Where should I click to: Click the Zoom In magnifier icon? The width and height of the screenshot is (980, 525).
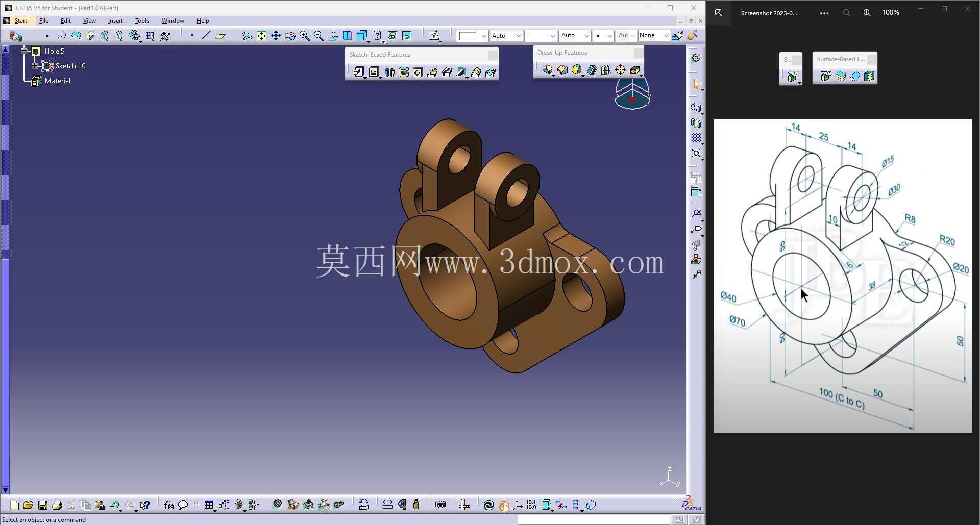coord(304,36)
